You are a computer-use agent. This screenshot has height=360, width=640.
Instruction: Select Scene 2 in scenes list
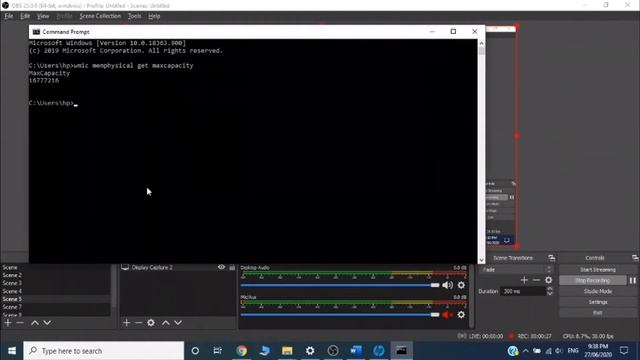point(55,276)
